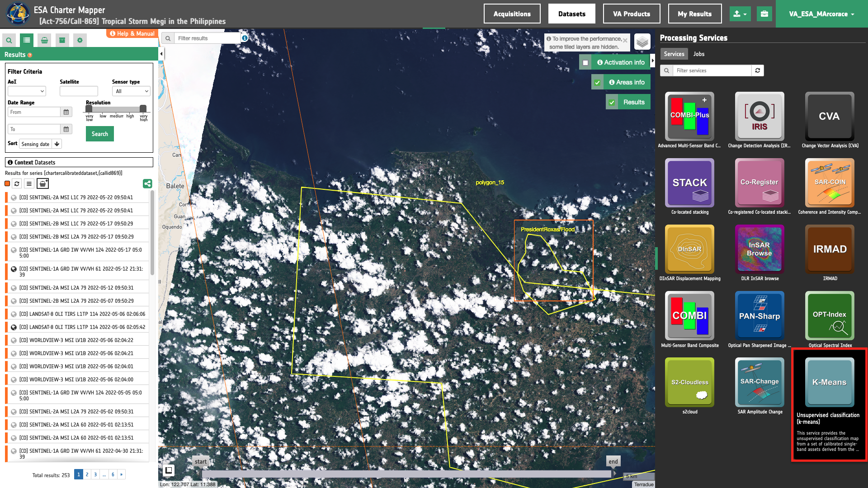Go to results page 2

point(87,474)
